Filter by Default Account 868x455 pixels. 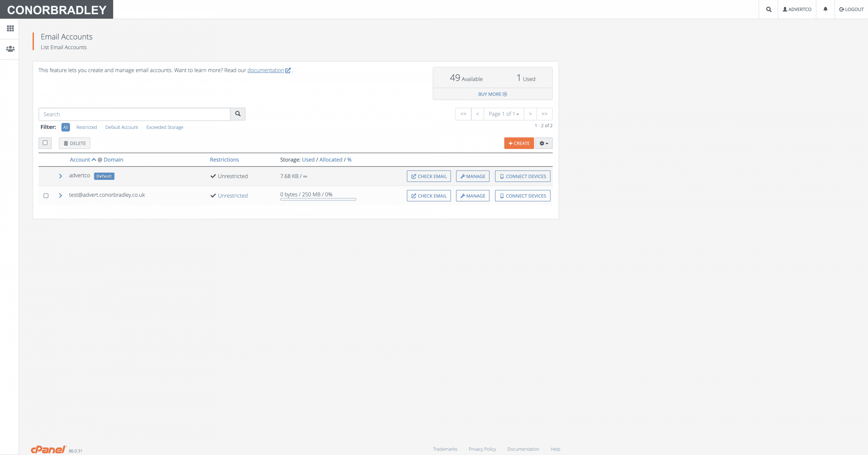(x=122, y=127)
